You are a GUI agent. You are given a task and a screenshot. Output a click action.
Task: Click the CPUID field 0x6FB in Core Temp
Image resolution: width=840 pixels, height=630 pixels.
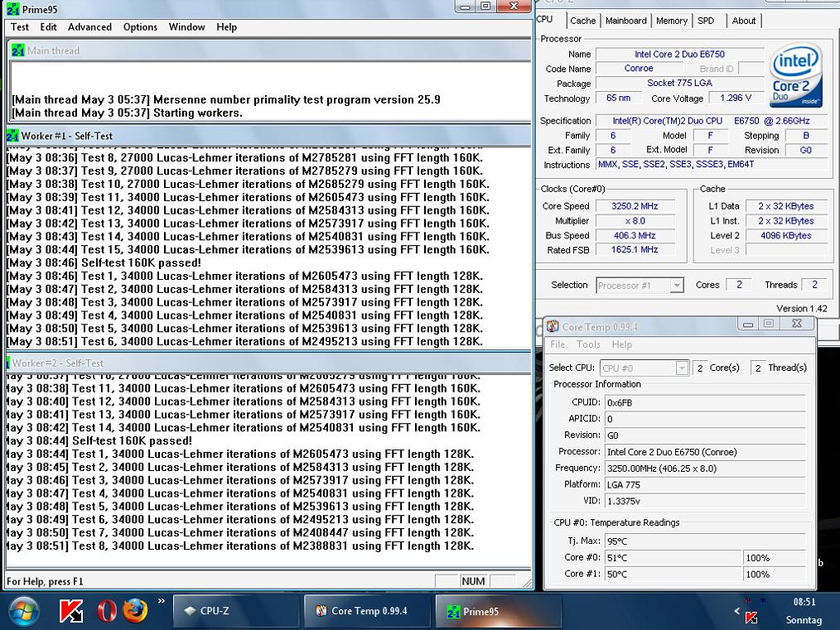(705, 402)
